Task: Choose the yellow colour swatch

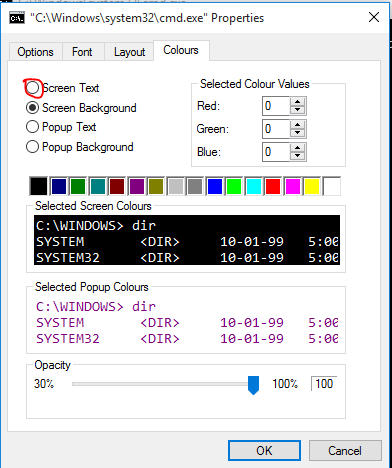Action: tap(312, 186)
